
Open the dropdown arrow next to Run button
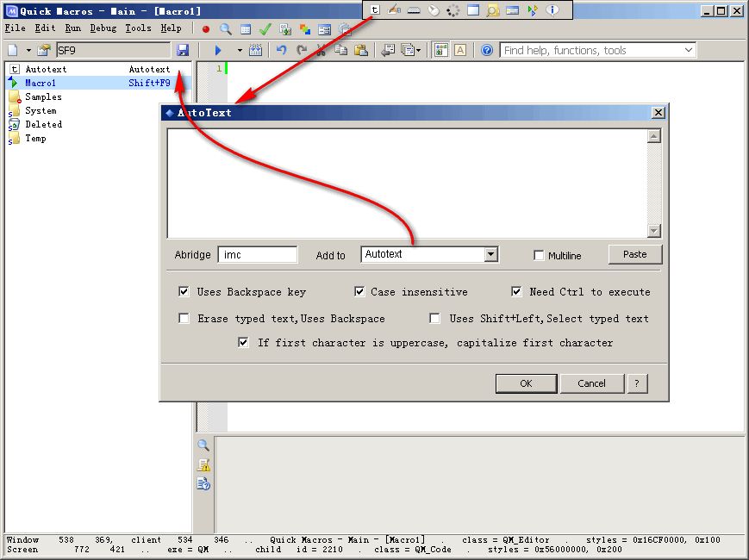[x=240, y=51]
